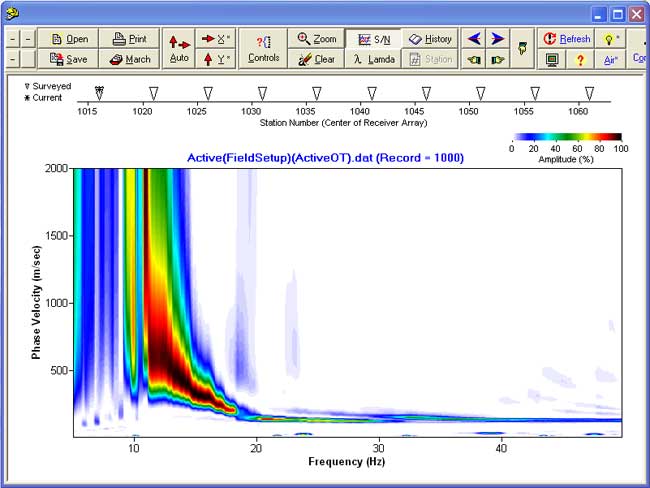
Task: Open the Controls dialog
Action: [263, 49]
